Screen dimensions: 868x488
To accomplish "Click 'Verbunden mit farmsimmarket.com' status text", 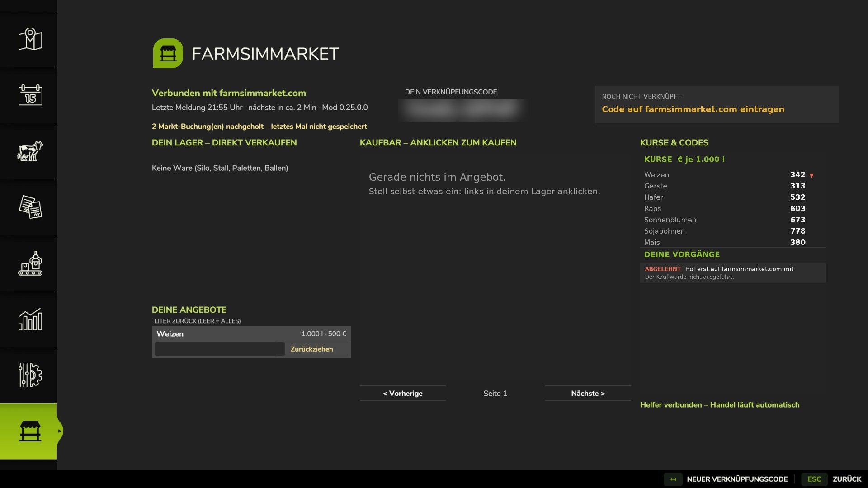I will [229, 93].
